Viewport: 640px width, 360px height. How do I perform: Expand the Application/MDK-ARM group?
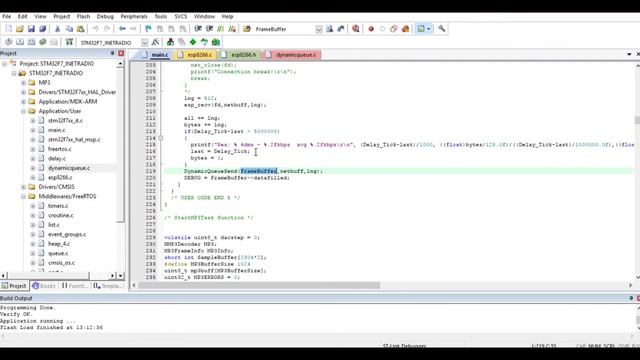pyautogui.click(x=23, y=102)
